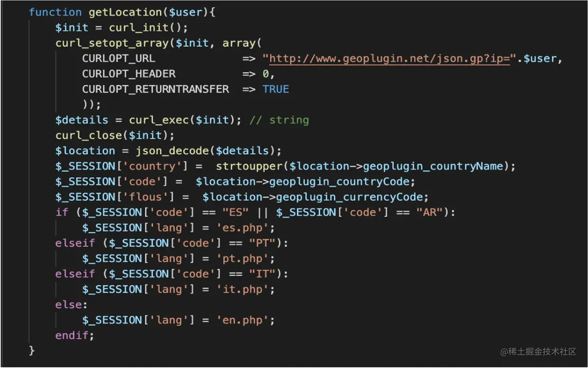Select the CURLOPT_HEADER constant
The height and width of the screenshot is (368, 588).
click(x=129, y=74)
